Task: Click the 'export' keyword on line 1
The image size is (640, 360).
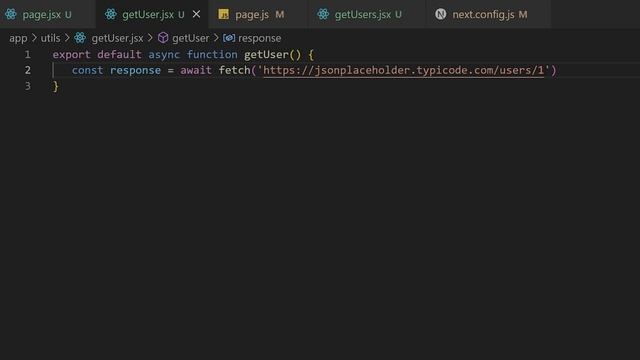Action: 71,55
